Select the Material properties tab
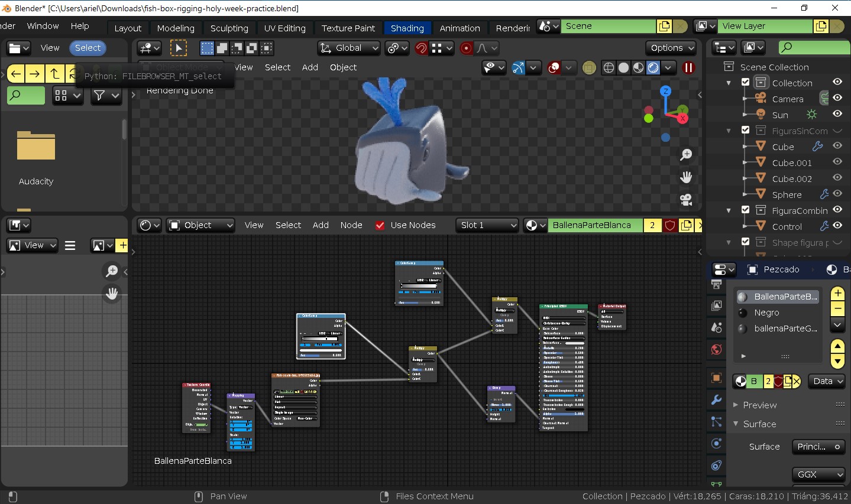Viewport: 851px width, 504px height. [x=716, y=501]
